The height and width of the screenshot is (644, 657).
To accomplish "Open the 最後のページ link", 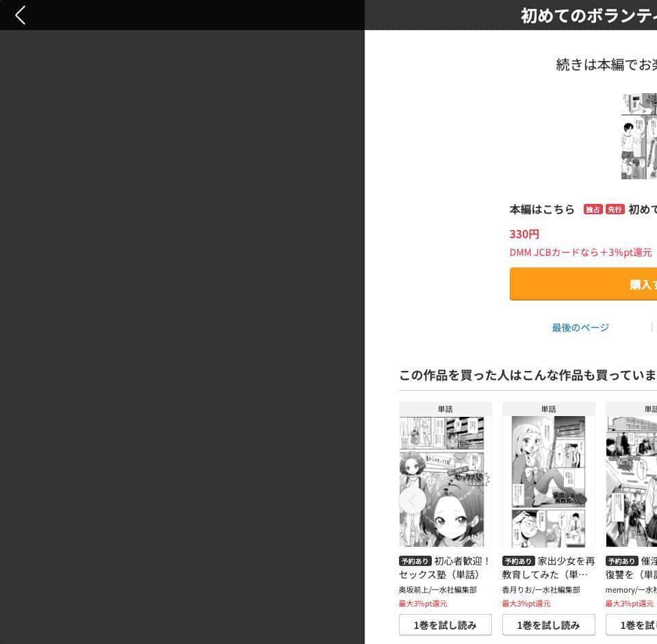I will [x=580, y=328].
